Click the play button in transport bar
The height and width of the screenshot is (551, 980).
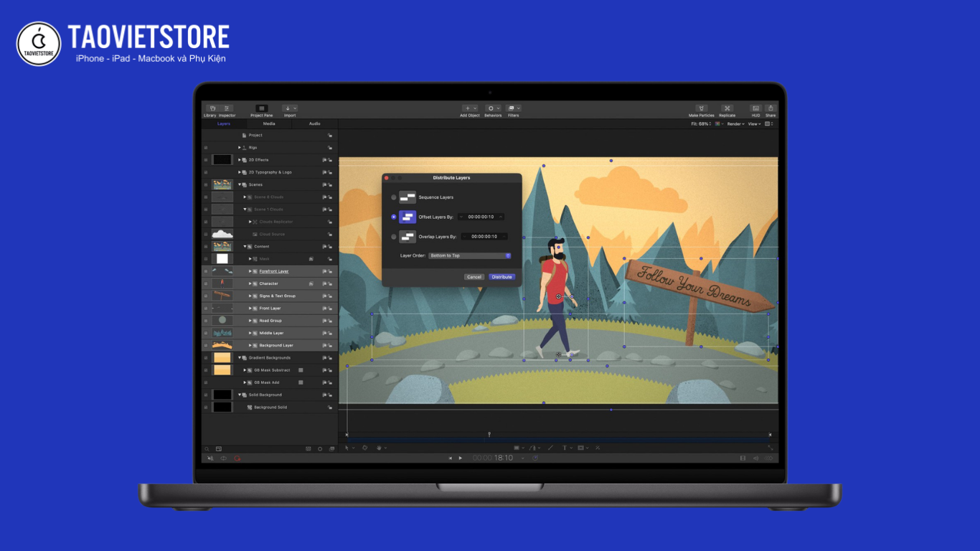coord(461,458)
